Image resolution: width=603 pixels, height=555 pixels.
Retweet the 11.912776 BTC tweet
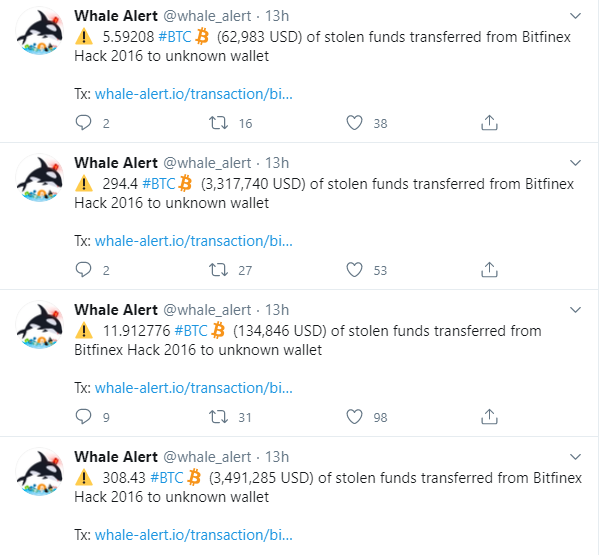coord(219,416)
